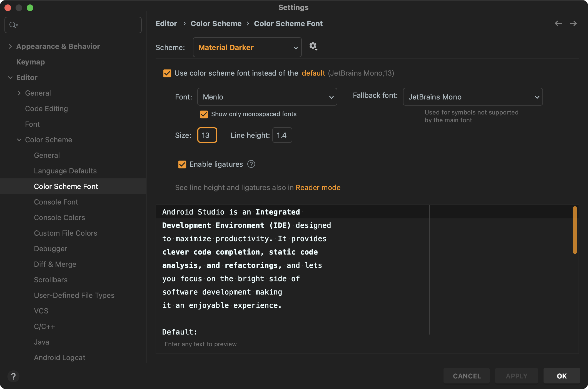The width and height of the screenshot is (588, 389).
Task: Toggle Show only monospaced fonts
Action: [x=204, y=114]
